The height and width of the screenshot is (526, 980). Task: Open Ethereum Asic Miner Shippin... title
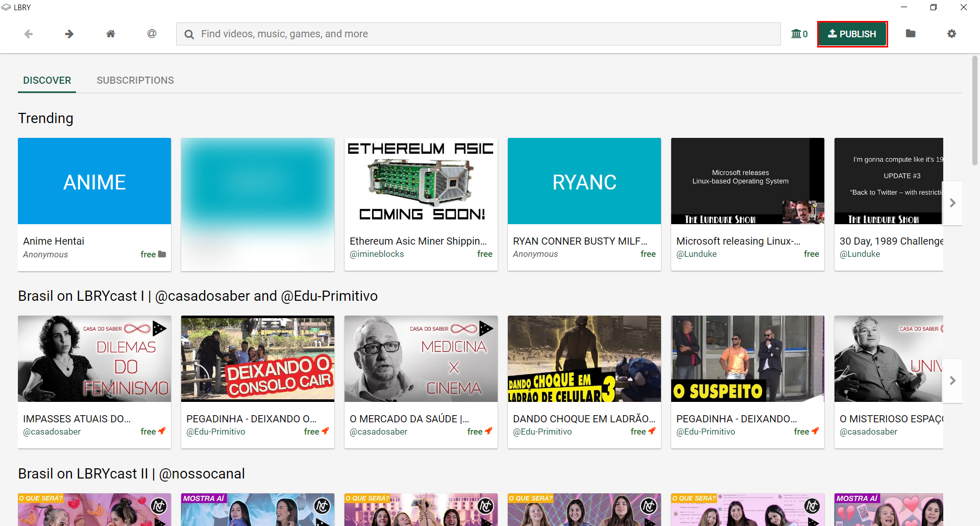tap(418, 241)
